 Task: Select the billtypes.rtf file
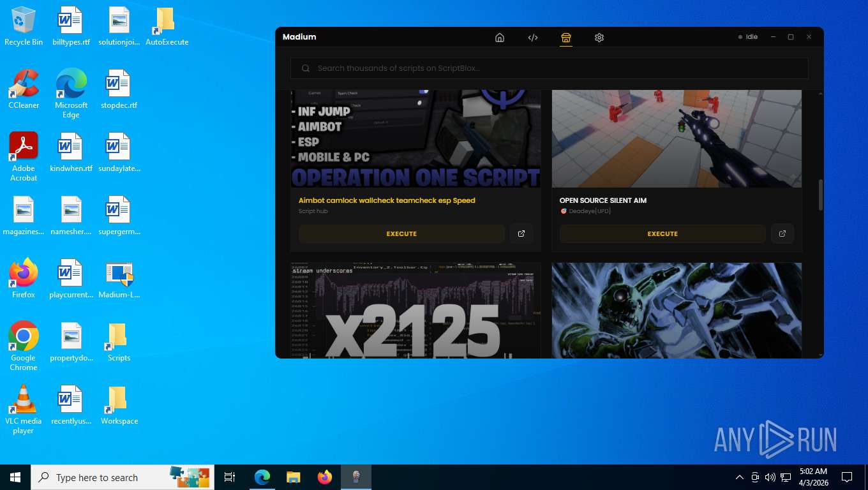(x=71, y=27)
